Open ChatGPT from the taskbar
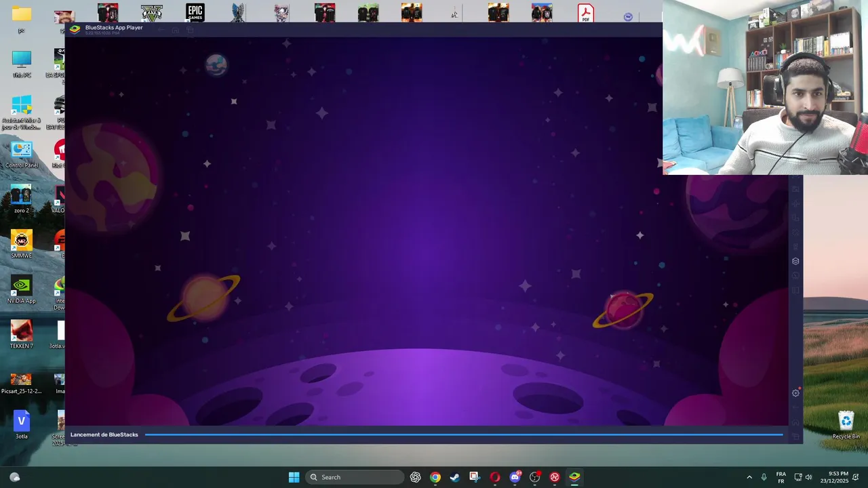Screen dimensions: 868x488 pyautogui.click(x=416, y=477)
